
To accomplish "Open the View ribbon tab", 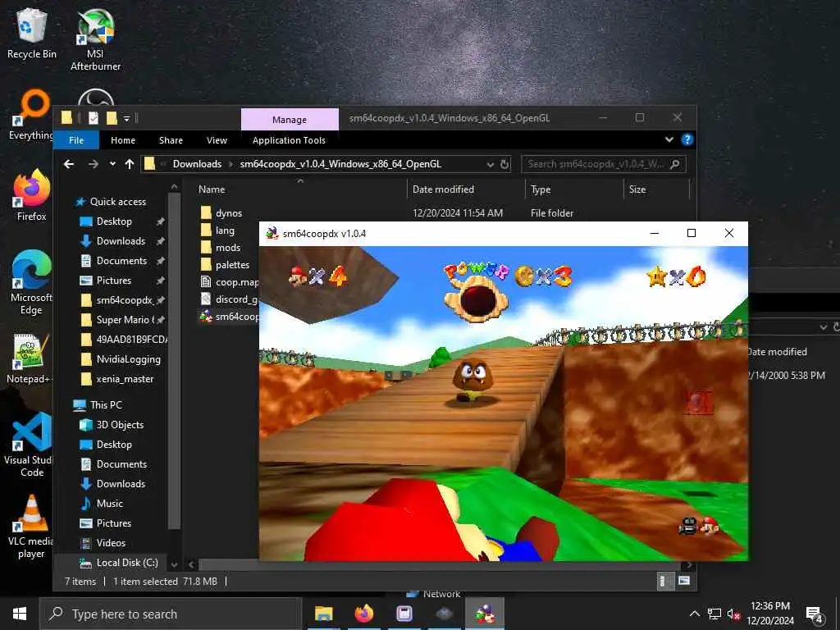I will coord(217,140).
